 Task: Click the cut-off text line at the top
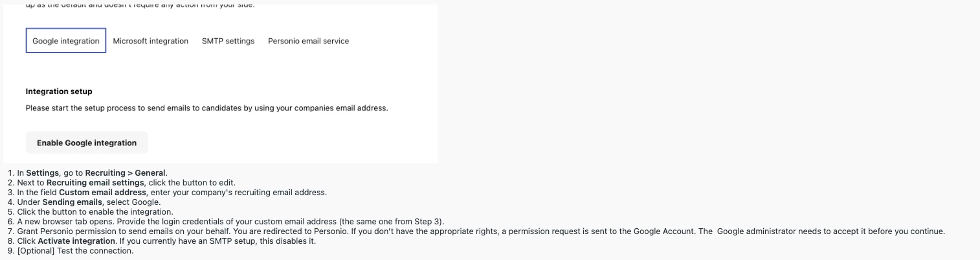(x=140, y=6)
